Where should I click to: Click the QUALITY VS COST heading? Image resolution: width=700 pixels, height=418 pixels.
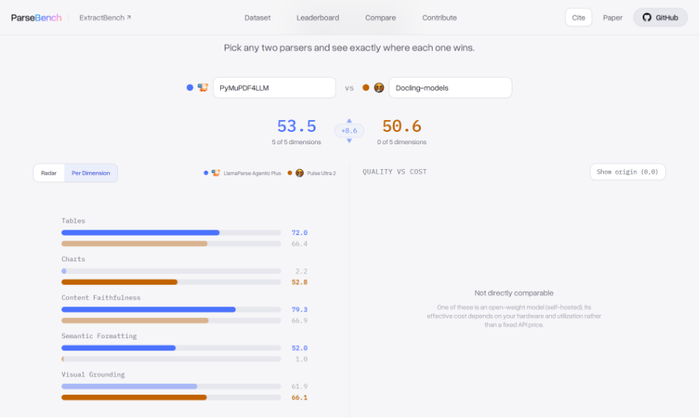(395, 172)
